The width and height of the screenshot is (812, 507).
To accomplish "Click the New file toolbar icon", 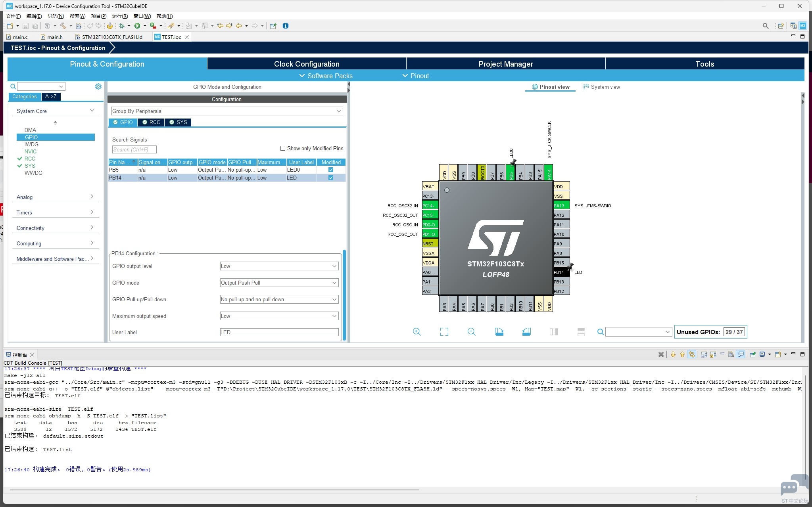I will (x=10, y=26).
